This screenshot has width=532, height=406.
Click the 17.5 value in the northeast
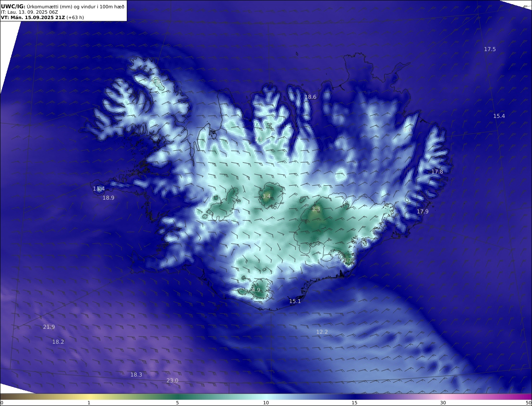[x=490, y=49]
